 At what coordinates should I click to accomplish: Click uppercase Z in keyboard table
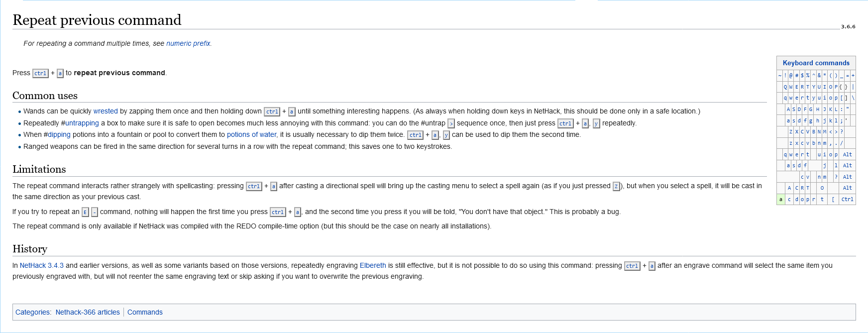pos(791,131)
